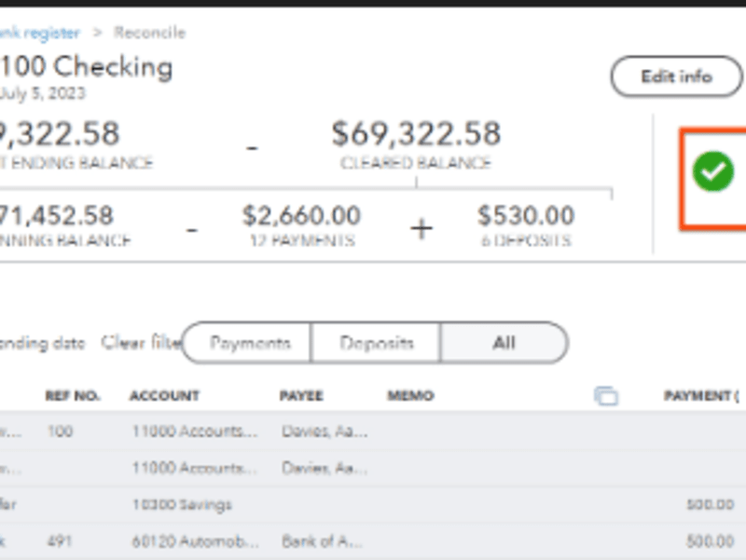Click the Edit info button
746x560 pixels.
pyautogui.click(x=676, y=76)
